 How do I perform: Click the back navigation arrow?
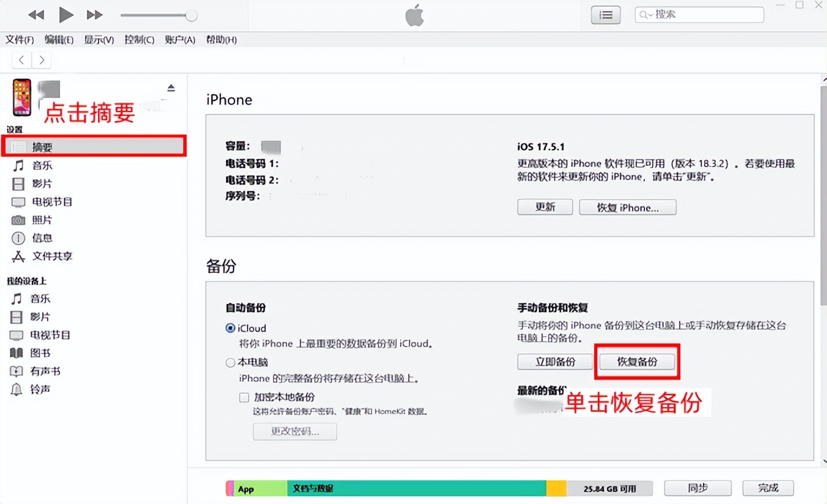coord(22,60)
